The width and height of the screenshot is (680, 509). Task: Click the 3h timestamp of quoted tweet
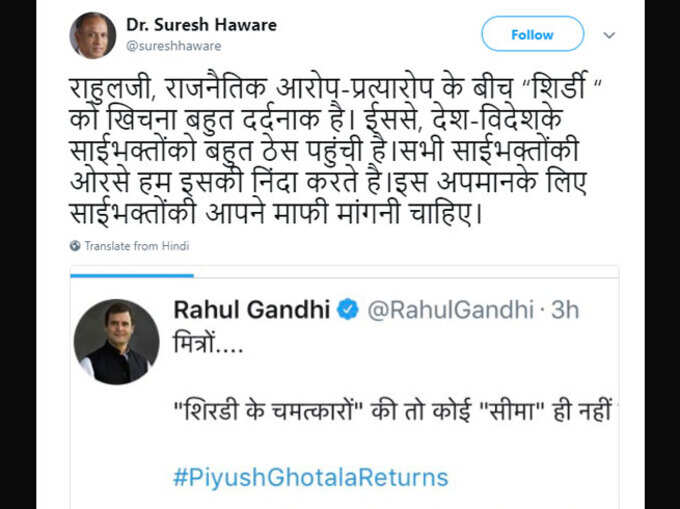[x=565, y=310]
